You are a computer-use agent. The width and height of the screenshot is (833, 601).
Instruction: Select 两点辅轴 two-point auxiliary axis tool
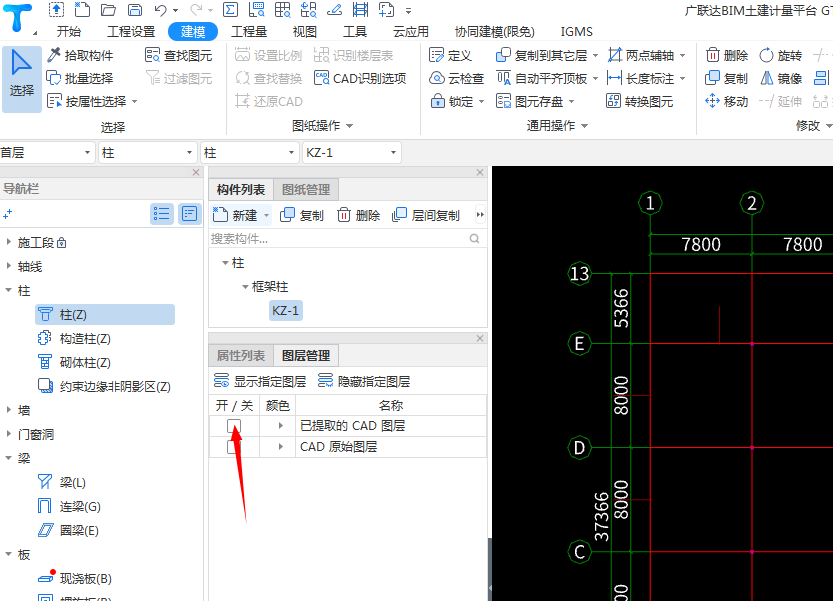[x=641, y=55]
